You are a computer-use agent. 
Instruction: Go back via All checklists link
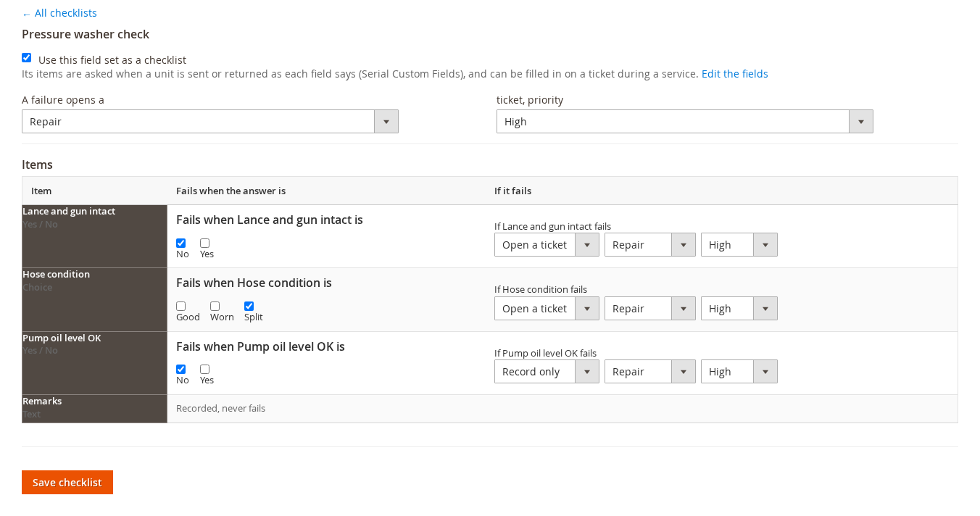pos(59,13)
